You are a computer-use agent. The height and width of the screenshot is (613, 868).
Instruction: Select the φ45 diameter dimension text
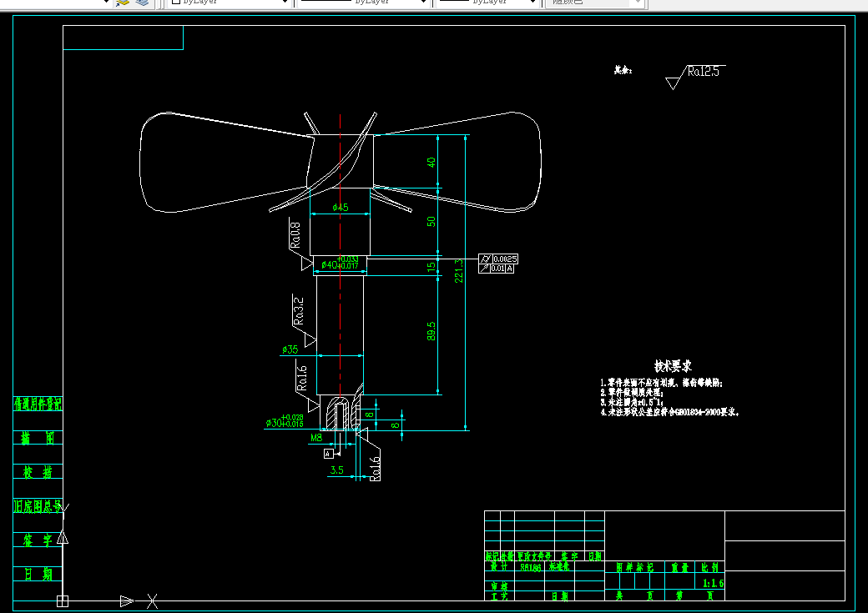tap(341, 208)
